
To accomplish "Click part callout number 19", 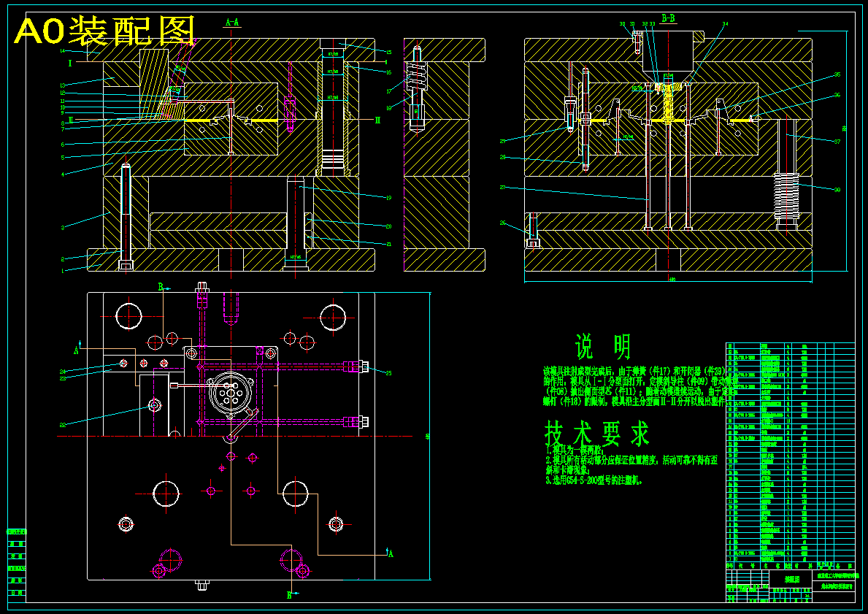I will click(x=388, y=198).
